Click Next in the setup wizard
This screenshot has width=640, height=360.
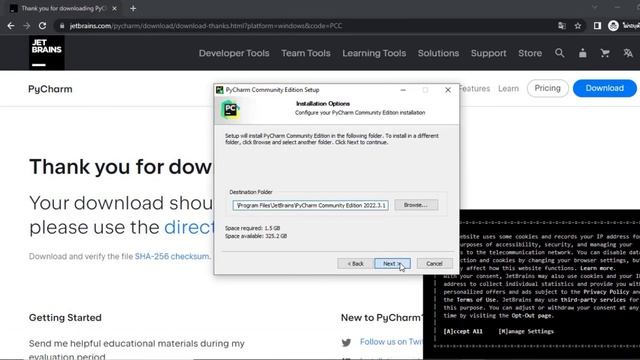click(392, 264)
